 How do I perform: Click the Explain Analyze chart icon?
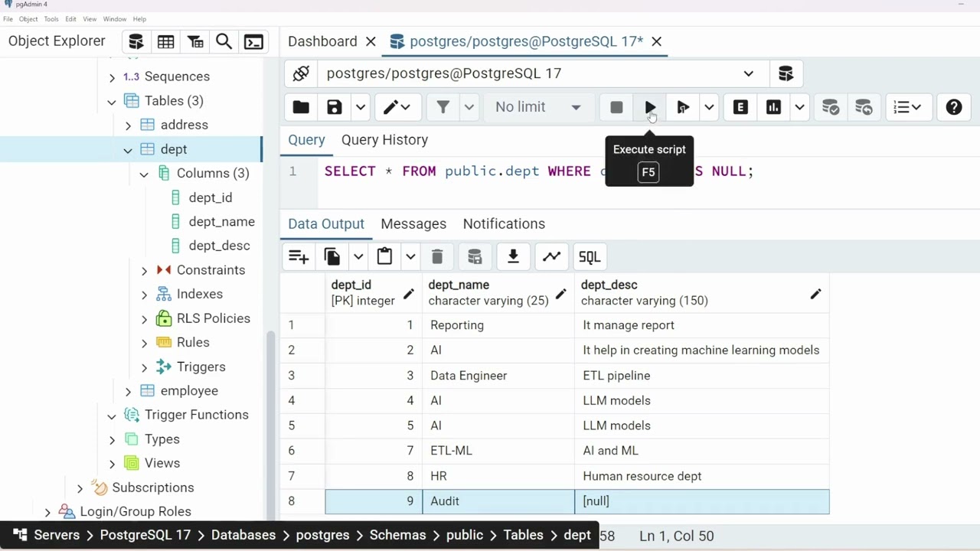(773, 107)
